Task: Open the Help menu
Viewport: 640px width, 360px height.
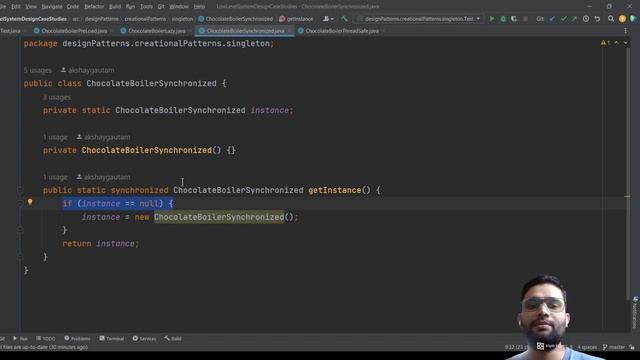Action: point(199,7)
